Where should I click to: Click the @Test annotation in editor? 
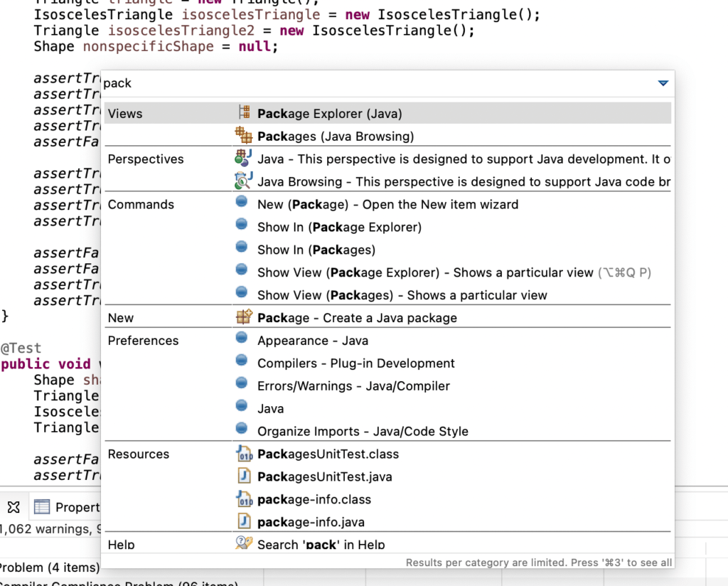click(x=21, y=348)
